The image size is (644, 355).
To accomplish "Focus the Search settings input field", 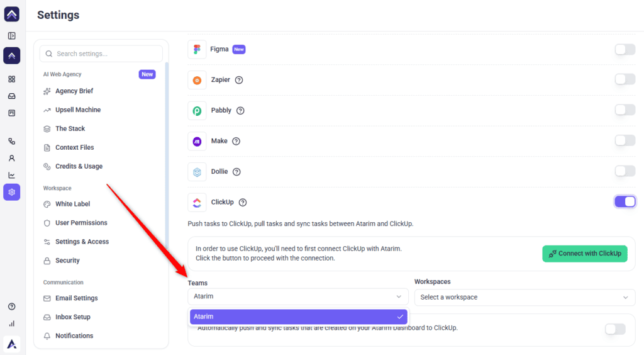I will pos(101,54).
